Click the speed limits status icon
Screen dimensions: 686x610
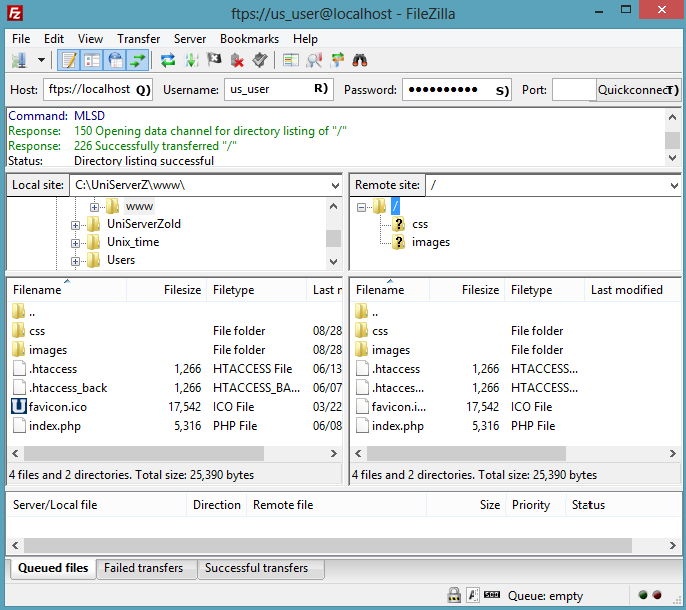(x=492, y=595)
